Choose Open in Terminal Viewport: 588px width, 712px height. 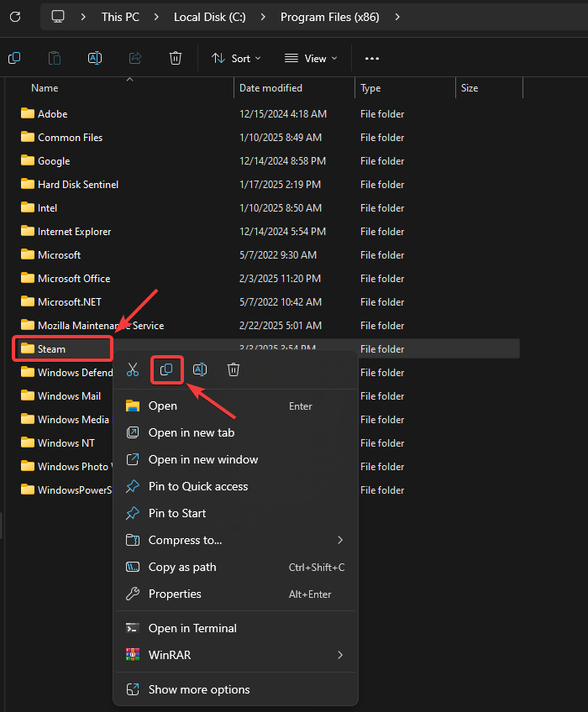(192, 628)
